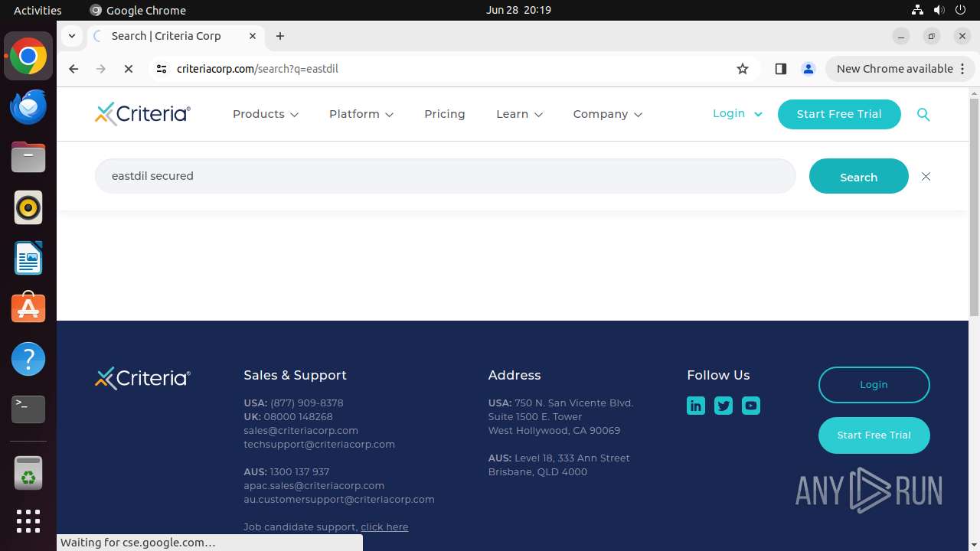The image size is (980, 551).
Task: Open Ubuntu Software store icon
Action: pyautogui.click(x=28, y=308)
